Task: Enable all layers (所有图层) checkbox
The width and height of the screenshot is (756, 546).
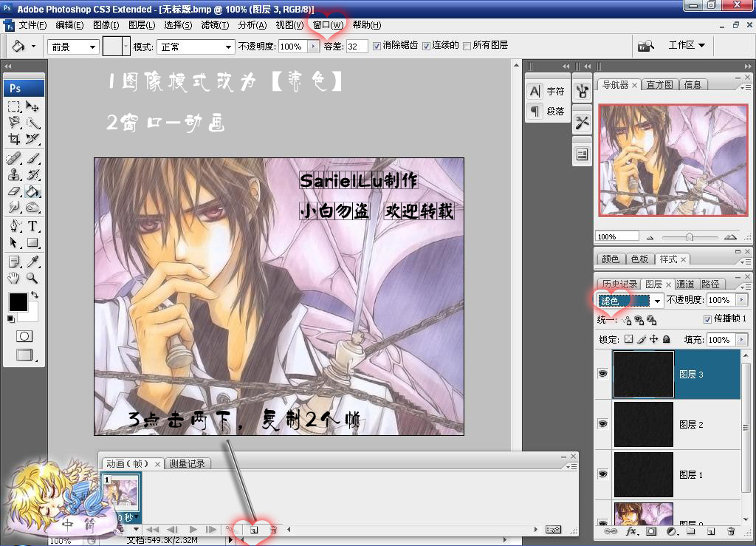Action: pyautogui.click(x=467, y=46)
